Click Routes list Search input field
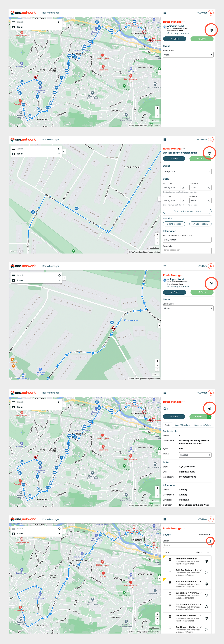Image resolution: width=224 pixels, height=644 pixels. [187, 545]
